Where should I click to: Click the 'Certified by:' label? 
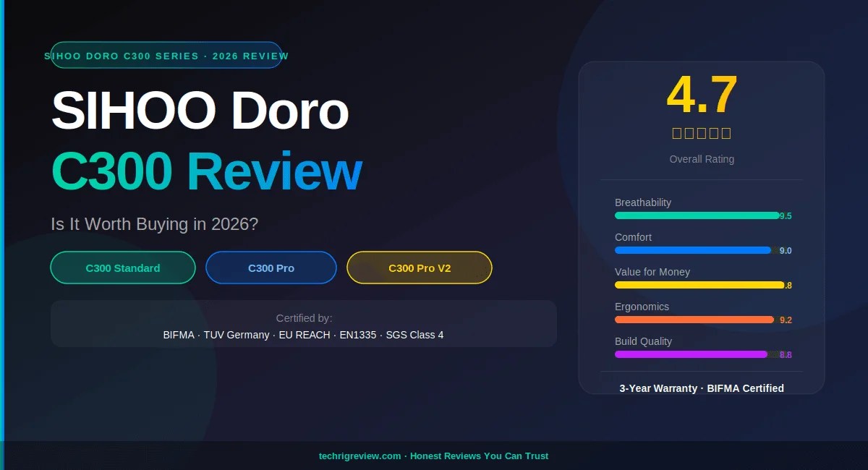[304, 318]
